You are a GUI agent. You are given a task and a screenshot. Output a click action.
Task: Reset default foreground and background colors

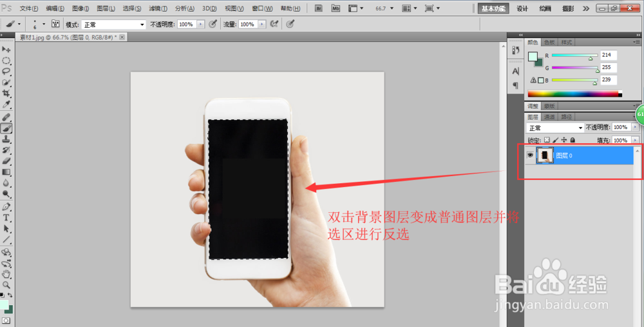(2, 295)
